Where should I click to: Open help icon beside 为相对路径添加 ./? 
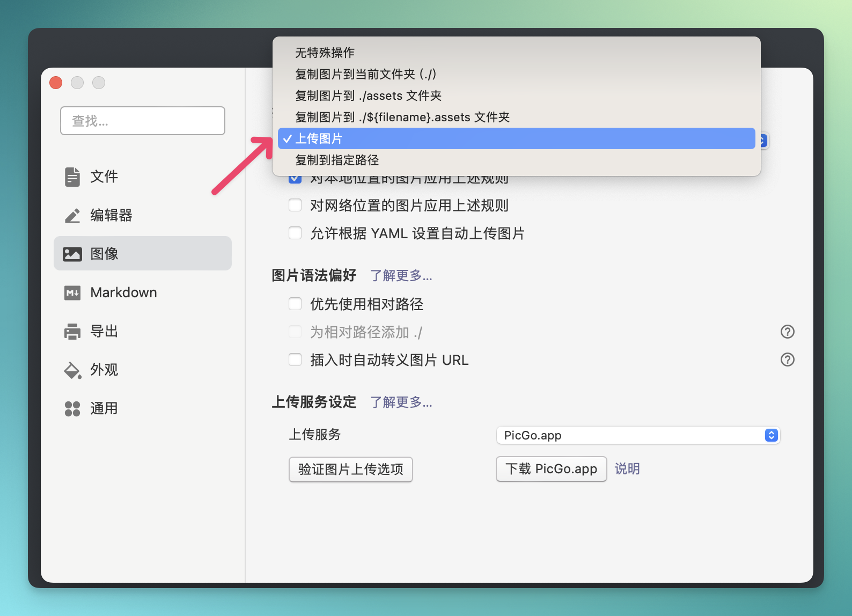pyautogui.click(x=787, y=332)
